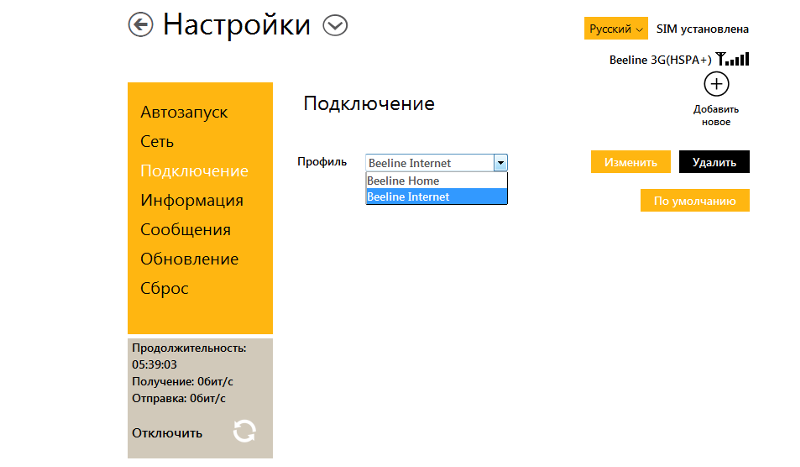Click the Изменить button
The width and height of the screenshot is (800, 467).
coord(631,162)
